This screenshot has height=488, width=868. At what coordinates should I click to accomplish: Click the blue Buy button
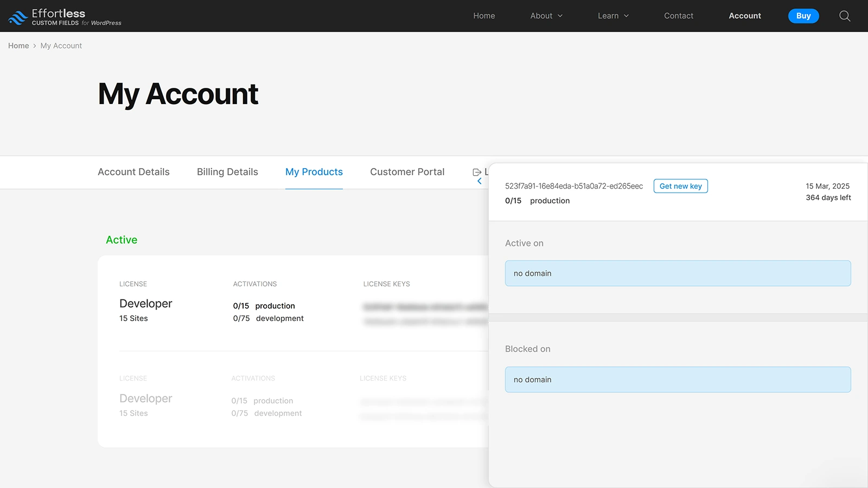[x=803, y=16]
